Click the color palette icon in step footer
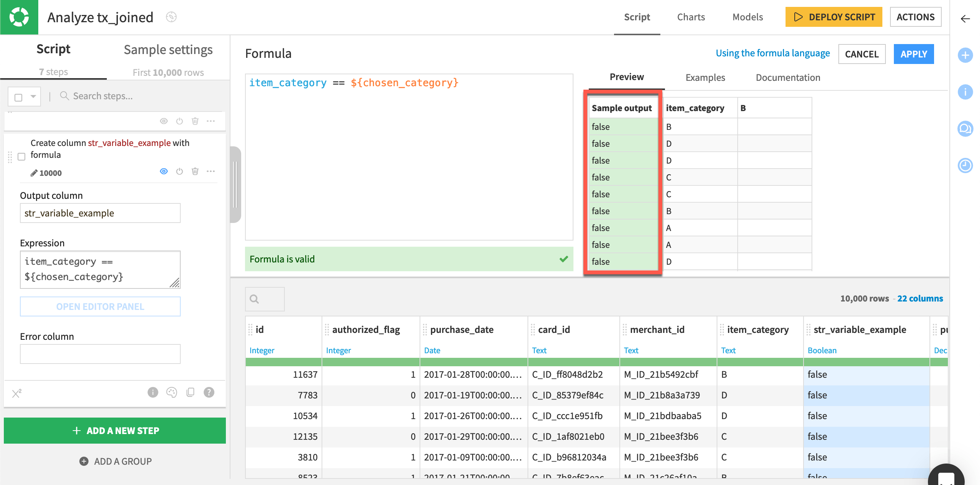Viewport: 980px width, 485px height. (x=171, y=392)
